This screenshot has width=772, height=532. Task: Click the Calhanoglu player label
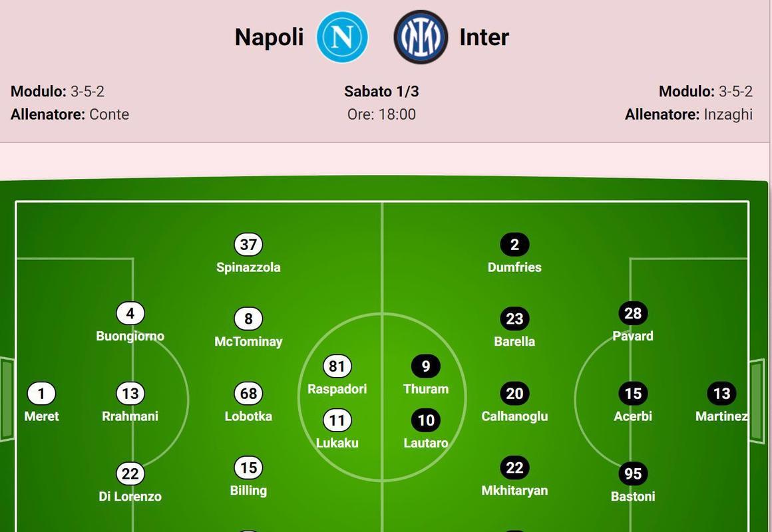[x=514, y=416]
